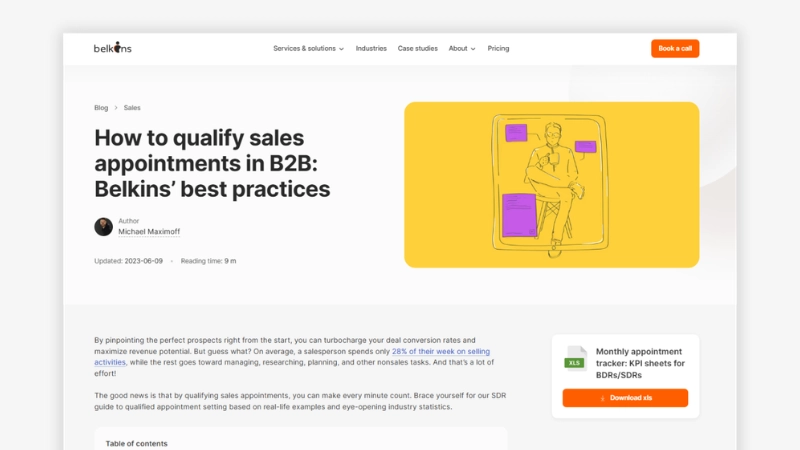The width and height of the screenshot is (800, 450).
Task: Open the Blog breadcrumb link
Action: coord(101,107)
